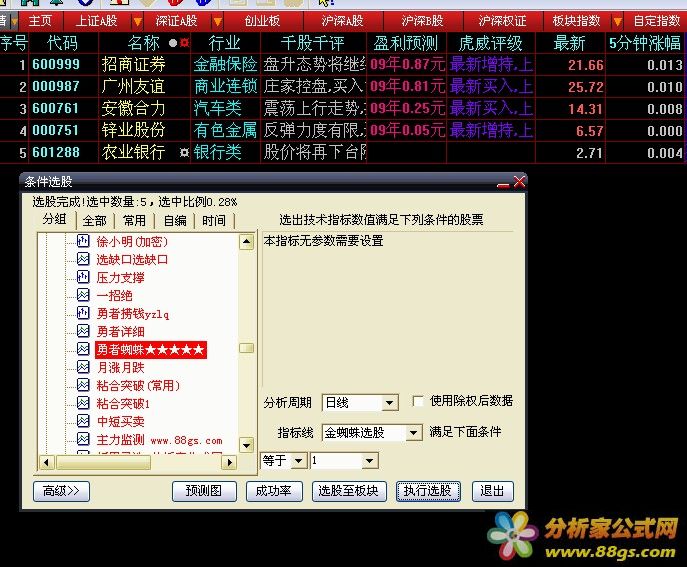The height and width of the screenshot is (567, 687).
Task: Click the icon beside 压力支撑
Action: click(83, 277)
